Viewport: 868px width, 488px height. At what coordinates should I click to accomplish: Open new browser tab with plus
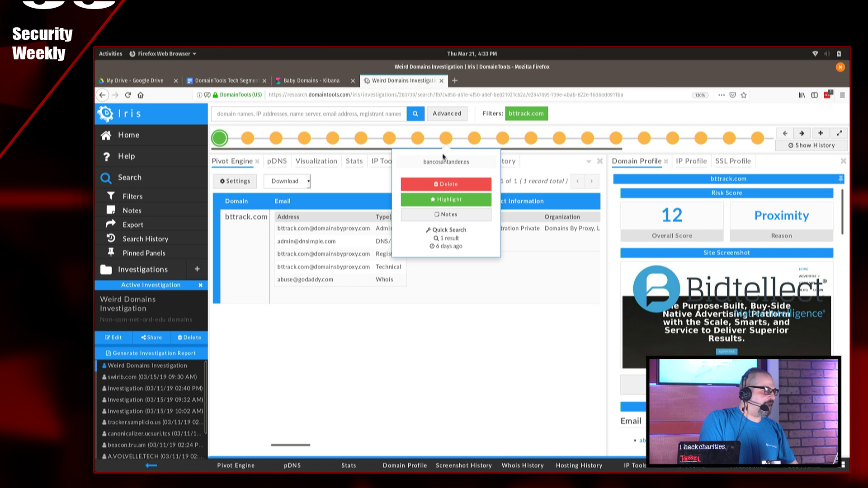[455, 80]
